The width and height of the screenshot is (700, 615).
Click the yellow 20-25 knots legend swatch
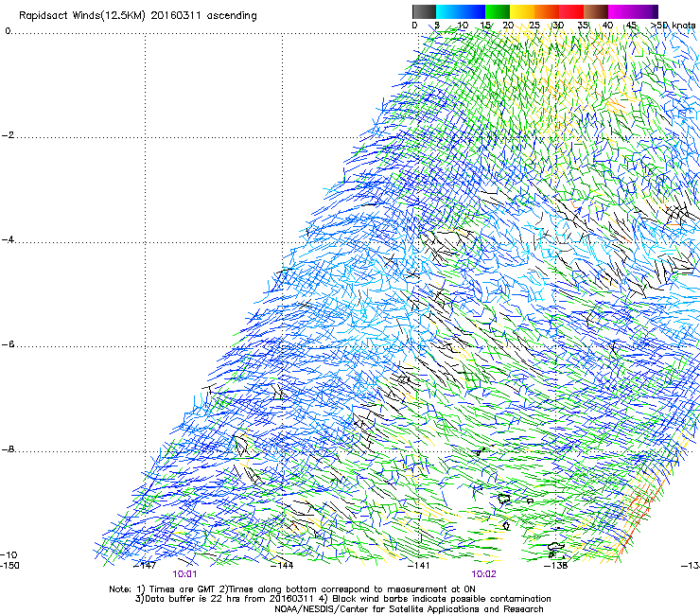522,11
